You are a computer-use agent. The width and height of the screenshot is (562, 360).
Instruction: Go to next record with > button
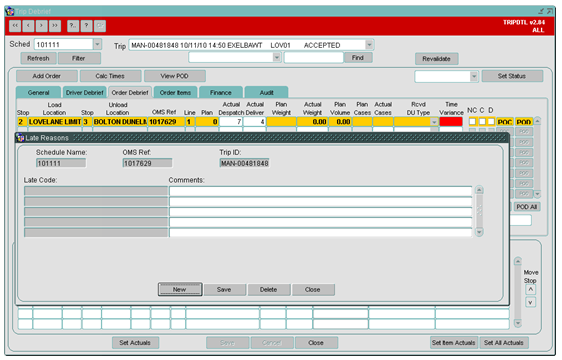click(42, 26)
